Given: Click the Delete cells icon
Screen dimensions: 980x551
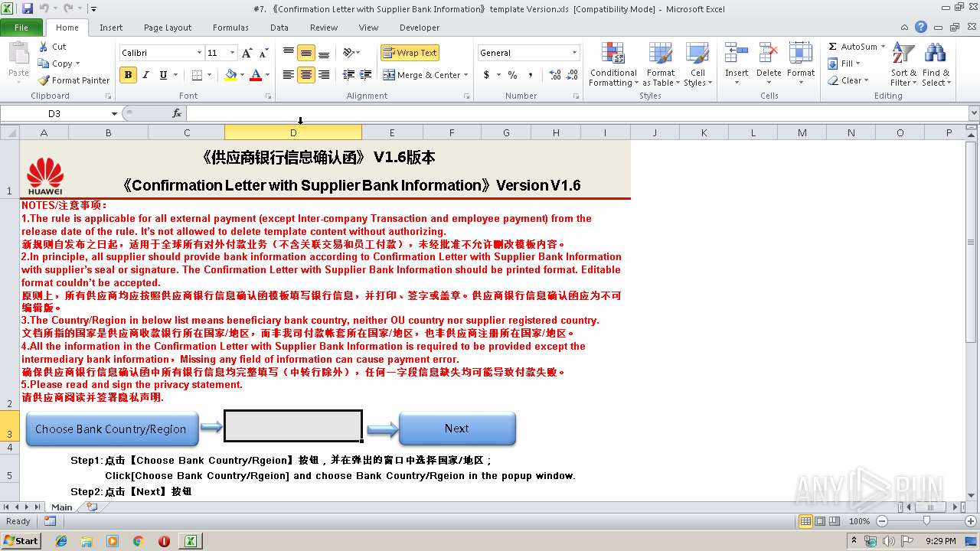Looking at the screenshot, I should (x=769, y=54).
